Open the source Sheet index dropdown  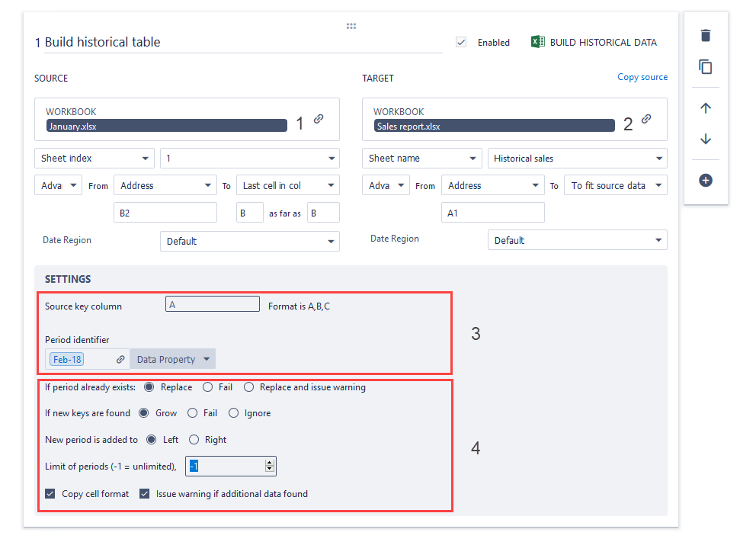pos(94,159)
